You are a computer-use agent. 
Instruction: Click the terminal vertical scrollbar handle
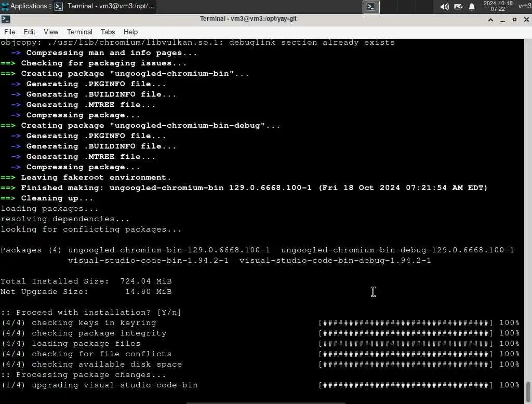point(528,393)
